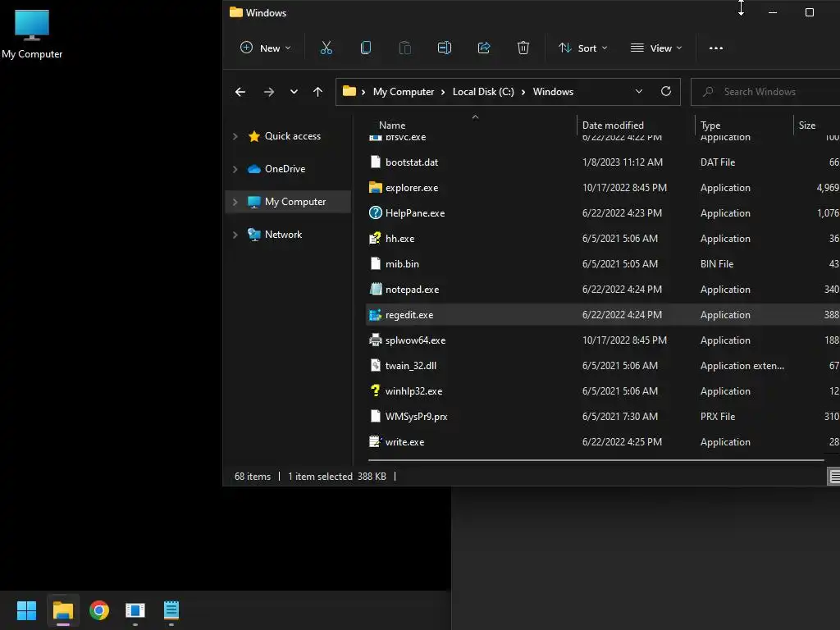Click the winhlp32.exe yellow question icon
The width and height of the screenshot is (840, 630).
(376, 390)
